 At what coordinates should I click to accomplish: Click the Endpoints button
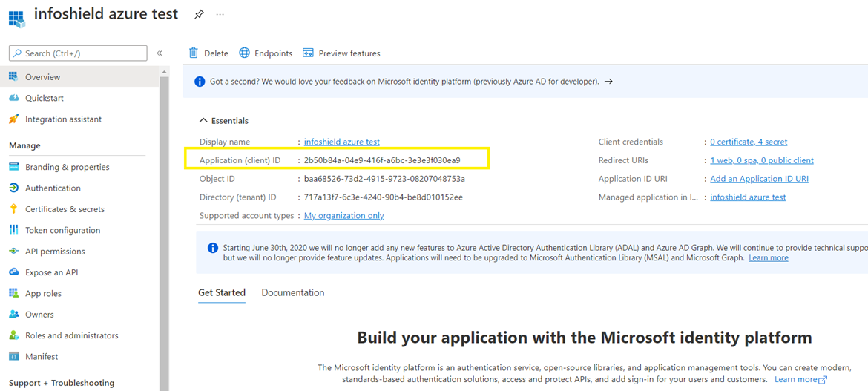point(266,53)
